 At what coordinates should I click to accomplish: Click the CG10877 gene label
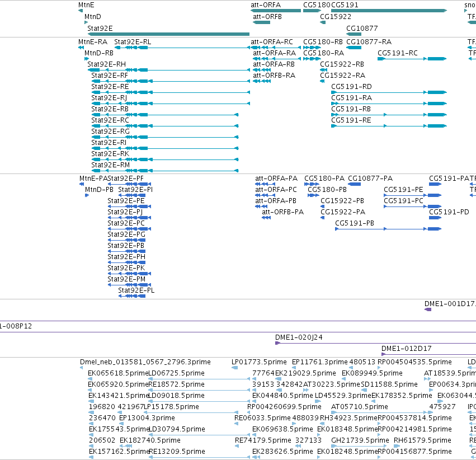click(x=362, y=28)
